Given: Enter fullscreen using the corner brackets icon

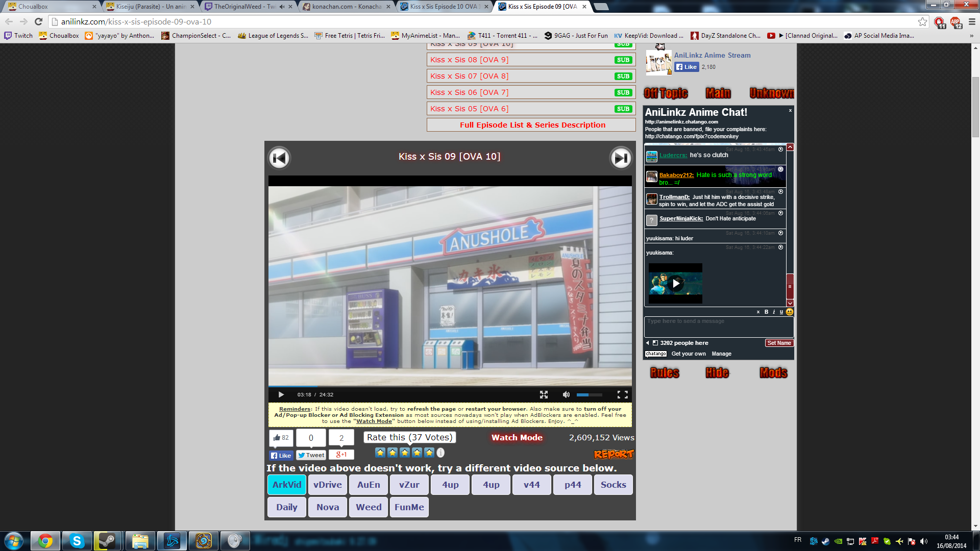Looking at the screenshot, I should tap(622, 394).
